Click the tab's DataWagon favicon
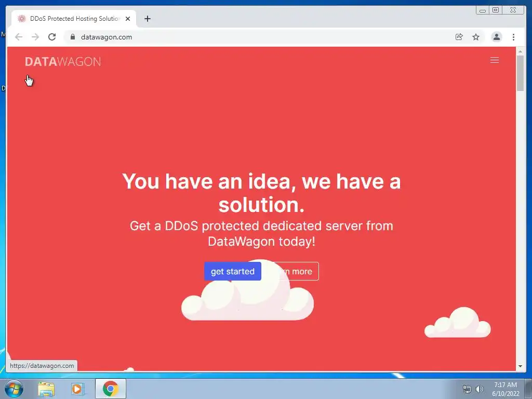Viewport: 532px width, 399px height. point(22,19)
